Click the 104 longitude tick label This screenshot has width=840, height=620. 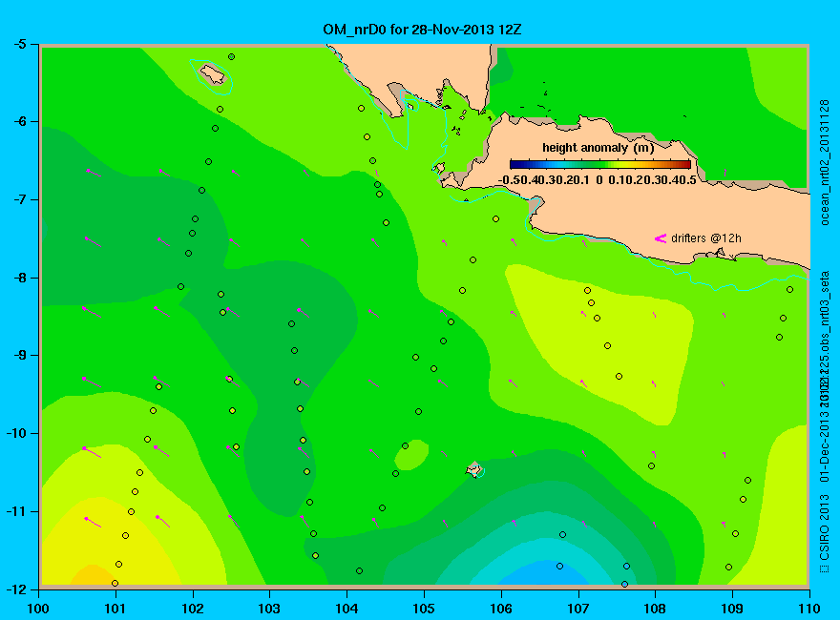coord(346,609)
